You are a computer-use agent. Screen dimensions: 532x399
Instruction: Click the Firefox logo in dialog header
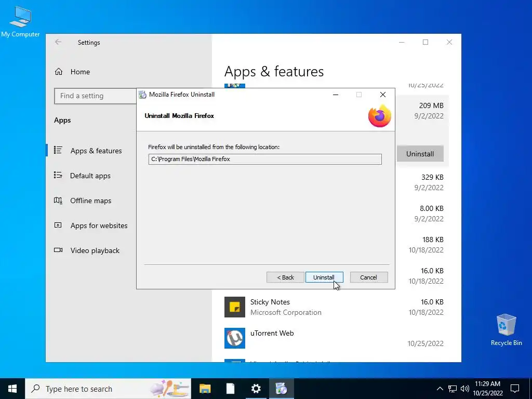(x=379, y=116)
